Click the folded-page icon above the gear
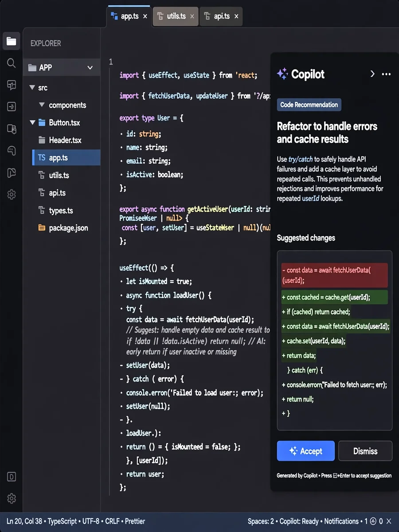This screenshot has width=399, height=532. pos(12,172)
